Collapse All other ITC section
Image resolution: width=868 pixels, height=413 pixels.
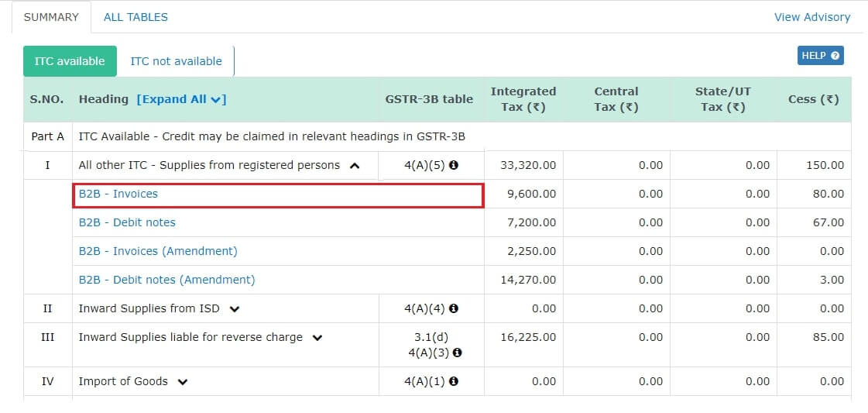click(355, 165)
